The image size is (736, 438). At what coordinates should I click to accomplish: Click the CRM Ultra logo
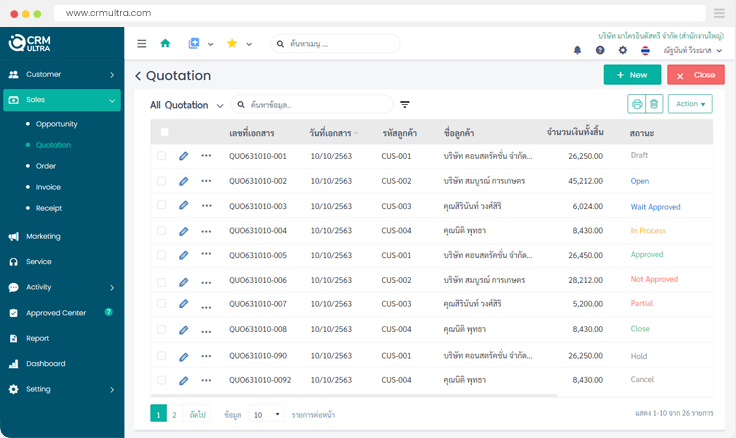[30, 43]
